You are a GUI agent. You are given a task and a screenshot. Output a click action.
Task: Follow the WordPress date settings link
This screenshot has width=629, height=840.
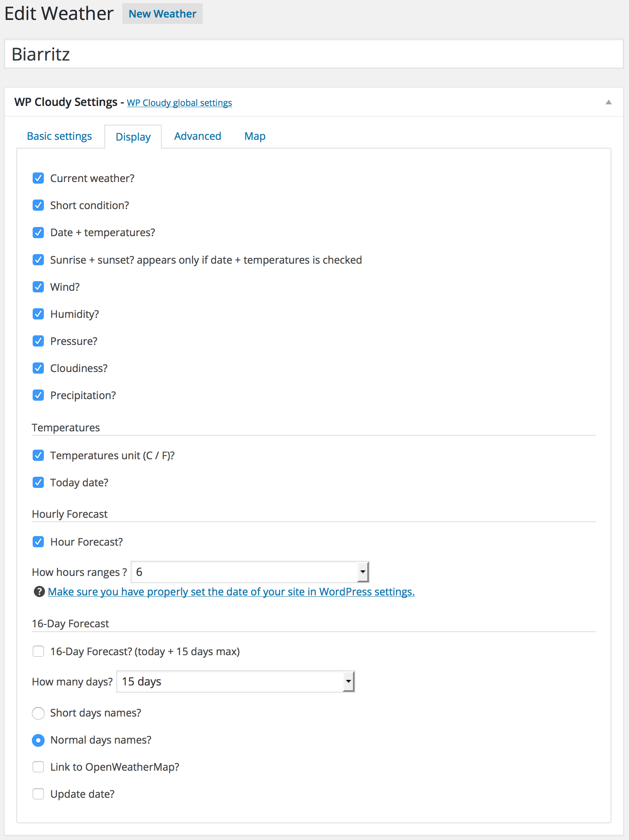point(231,592)
